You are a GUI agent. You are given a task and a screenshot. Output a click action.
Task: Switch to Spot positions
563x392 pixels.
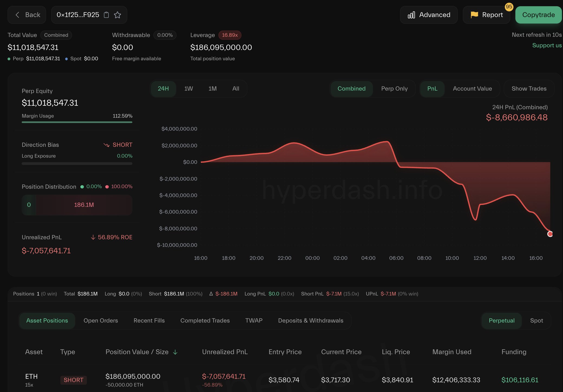pos(536,321)
